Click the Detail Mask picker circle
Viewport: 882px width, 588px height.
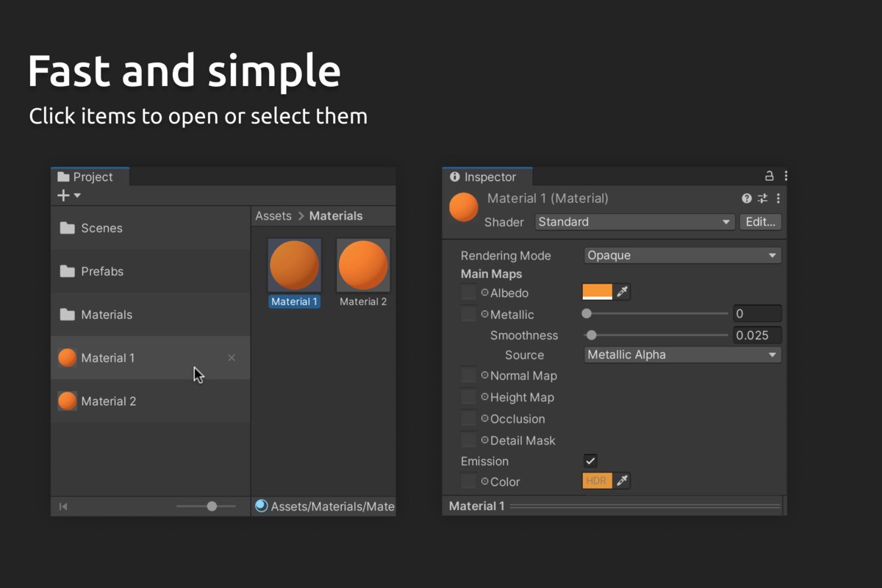point(484,440)
